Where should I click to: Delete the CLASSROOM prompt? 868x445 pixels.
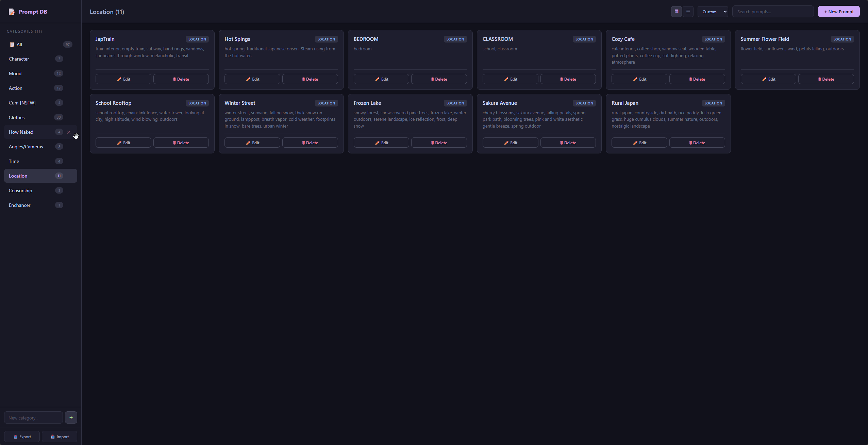coord(568,79)
